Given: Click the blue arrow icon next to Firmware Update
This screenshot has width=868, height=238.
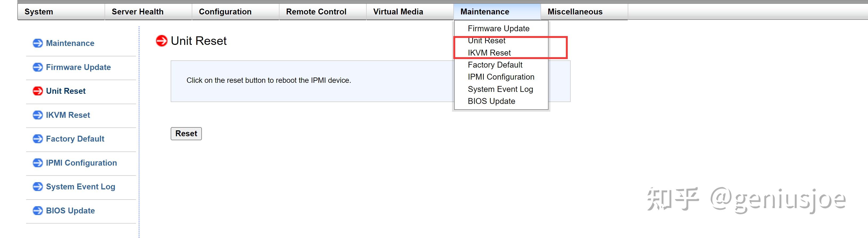Looking at the screenshot, I should pyautogui.click(x=37, y=67).
